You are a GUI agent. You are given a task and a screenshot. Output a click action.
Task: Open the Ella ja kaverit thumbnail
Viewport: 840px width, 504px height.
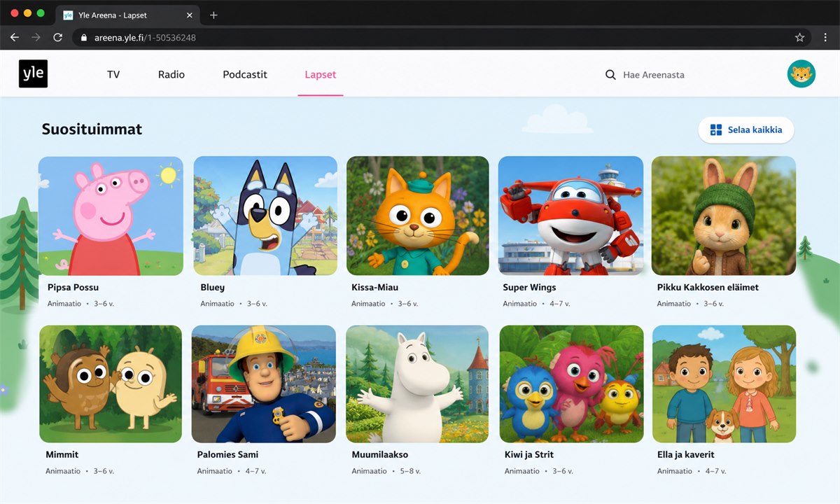[x=724, y=384]
